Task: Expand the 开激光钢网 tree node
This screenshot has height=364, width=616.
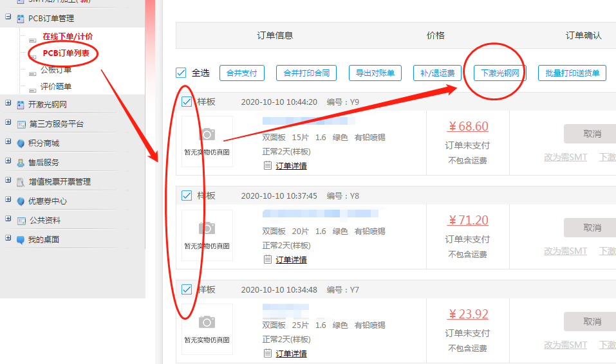Action: point(8,104)
